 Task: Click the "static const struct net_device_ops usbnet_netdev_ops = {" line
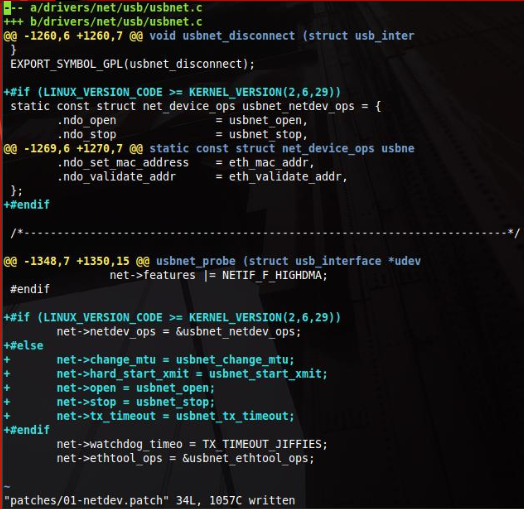pos(195,106)
